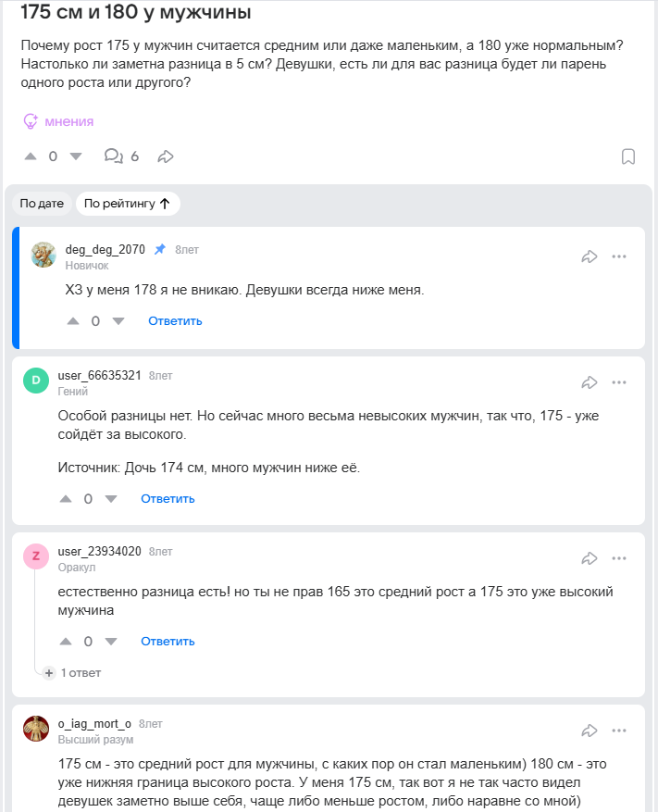Share the question post
Image resolution: width=658 pixels, height=812 pixels.
pos(166,156)
